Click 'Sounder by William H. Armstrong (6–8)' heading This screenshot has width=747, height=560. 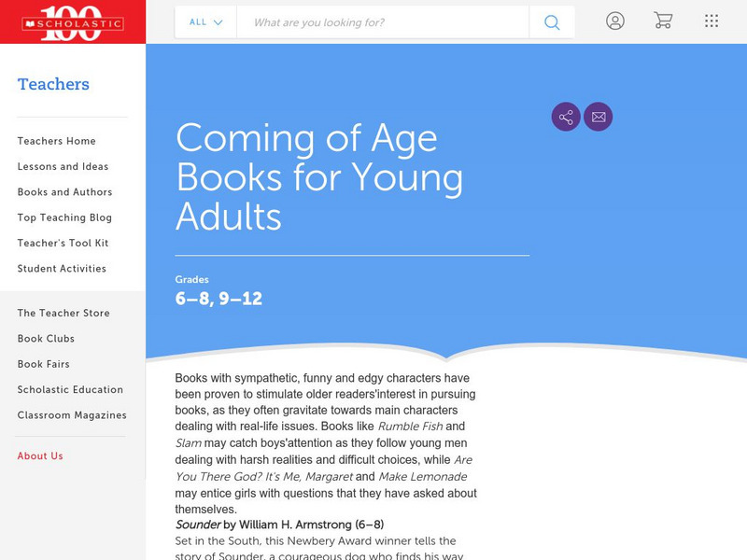coord(279,525)
